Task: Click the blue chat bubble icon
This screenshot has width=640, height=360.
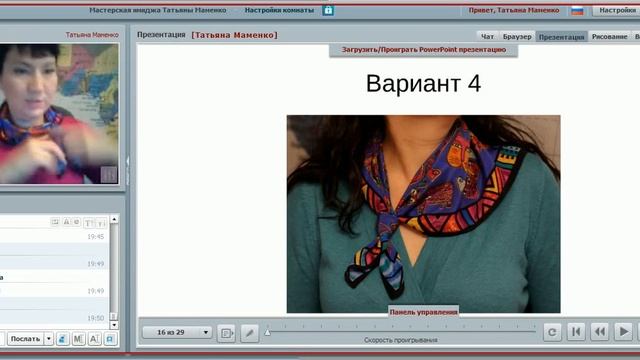Action: point(110,339)
